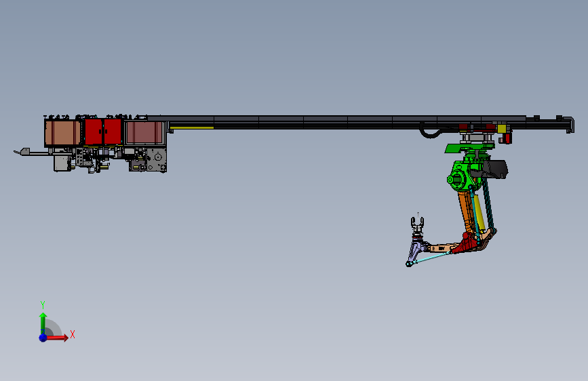
Task: Select the end stop at the rail's right end
Action: pyautogui.click(x=570, y=125)
